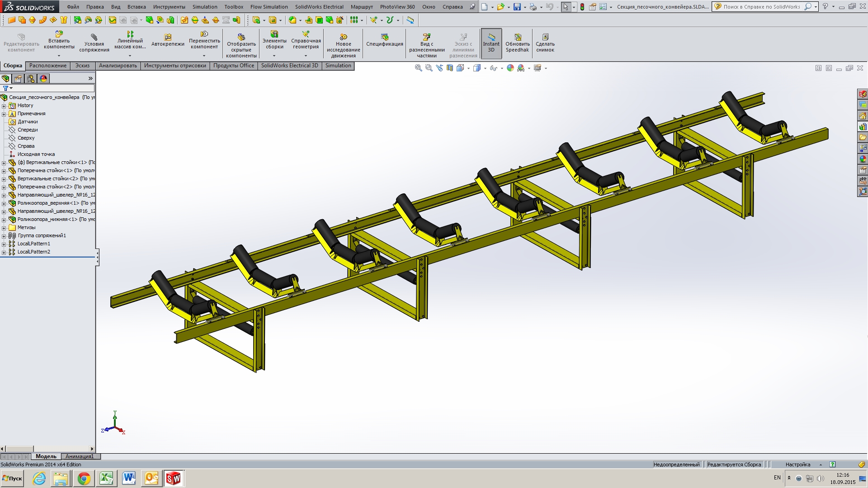Expand Роликоопора_верхняя<1> tree node
Screen dimensions: 868x488
tap(4, 203)
